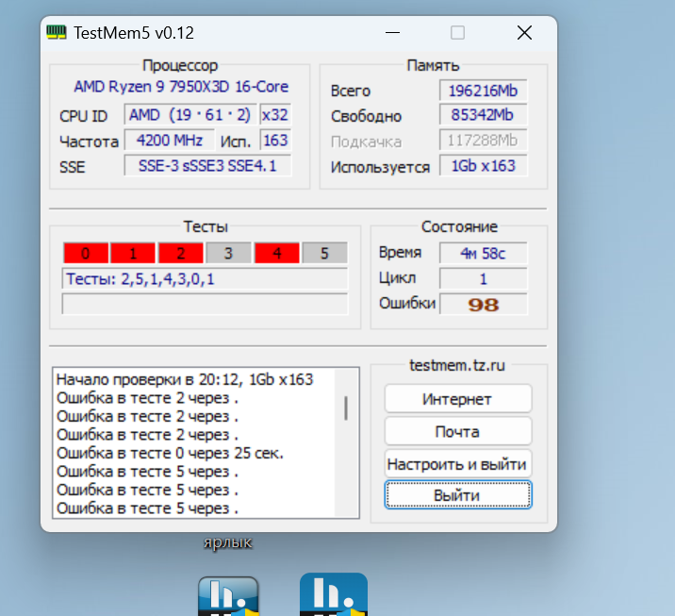Click the error count value 98
The image size is (675, 616).
pyautogui.click(x=484, y=304)
